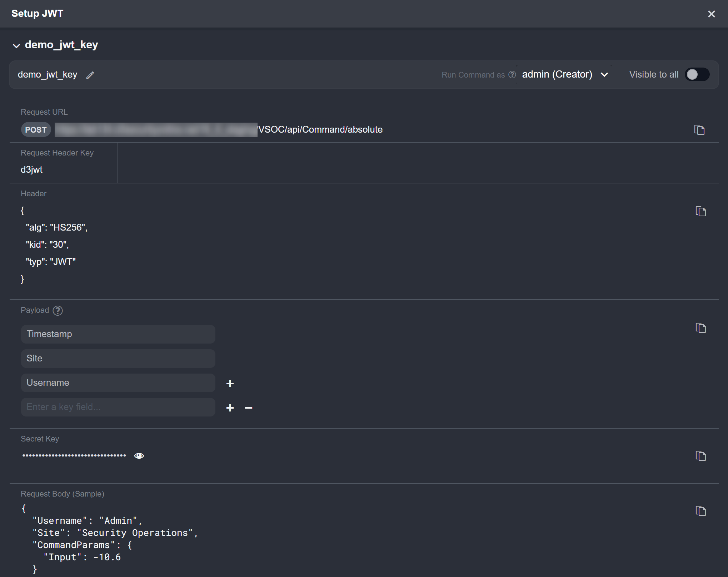Add another field from empty key row
Image resolution: width=728 pixels, height=577 pixels.
click(230, 408)
